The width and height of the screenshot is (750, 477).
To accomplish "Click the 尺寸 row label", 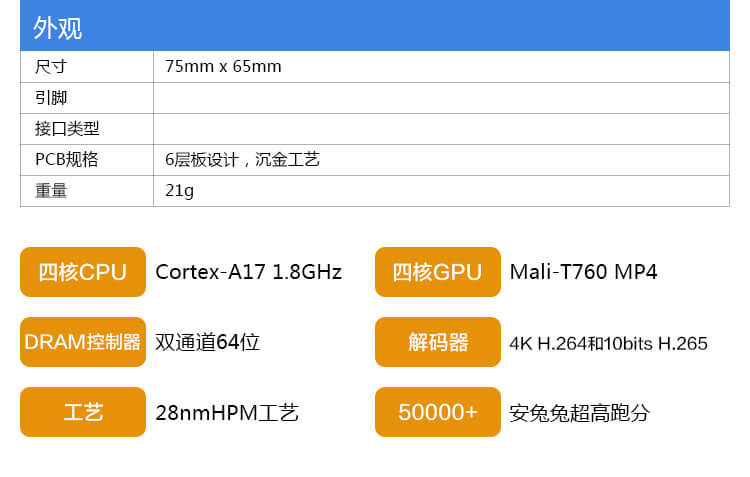I will pos(50,67).
